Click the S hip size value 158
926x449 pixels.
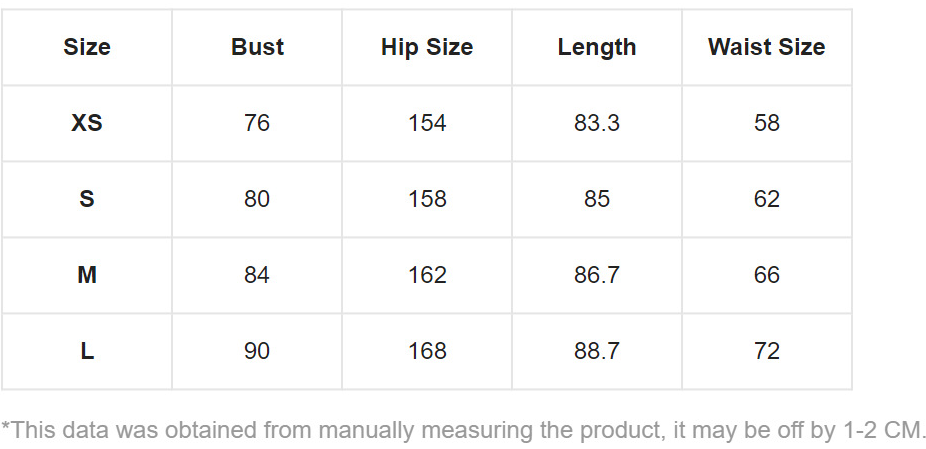click(x=427, y=199)
